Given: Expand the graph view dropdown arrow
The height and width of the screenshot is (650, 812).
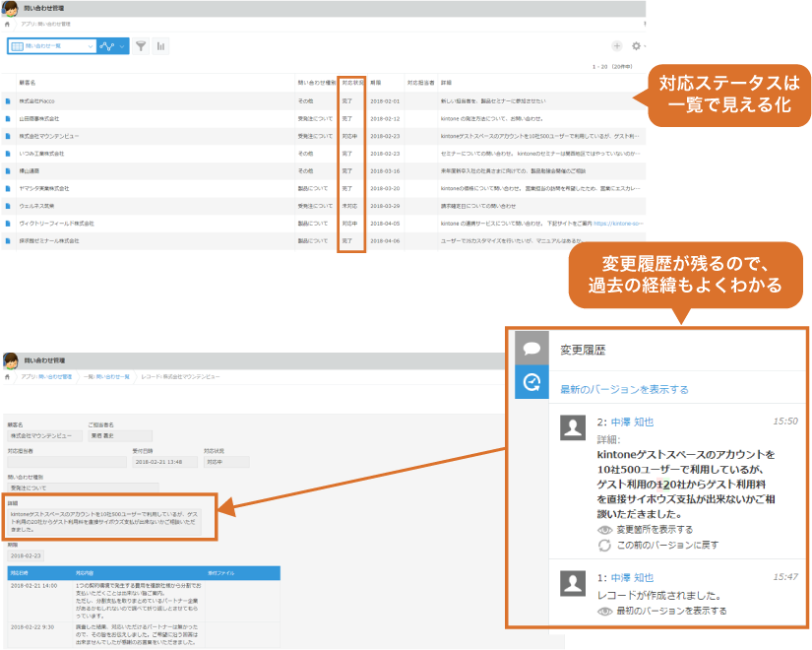Looking at the screenshot, I should tap(123, 45).
